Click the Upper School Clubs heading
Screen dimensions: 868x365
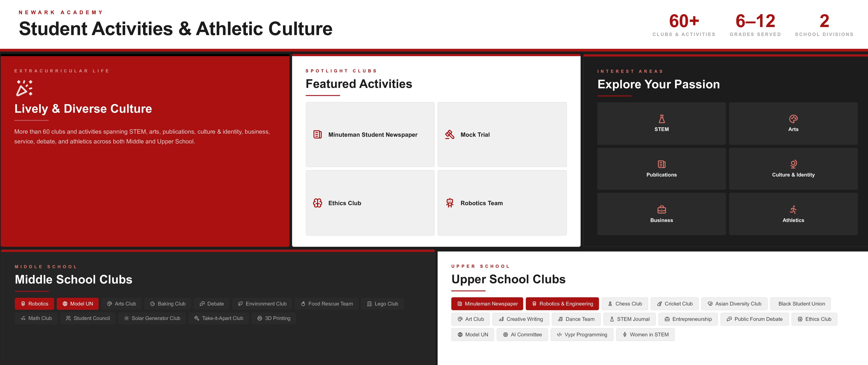click(x=509, y=279)
